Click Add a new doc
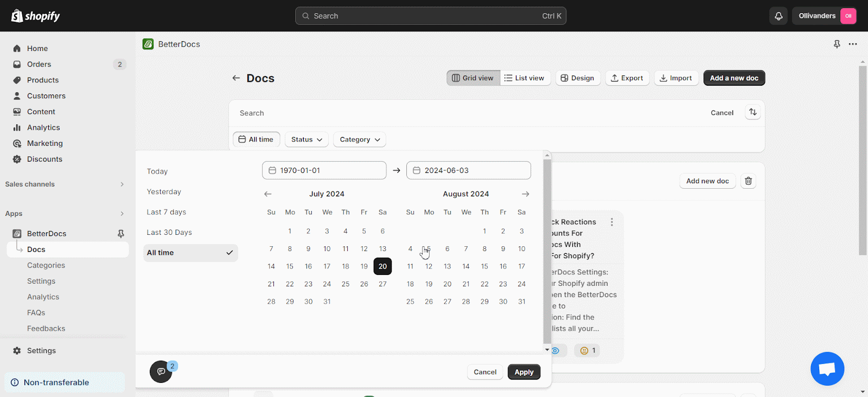 point(734,78)
